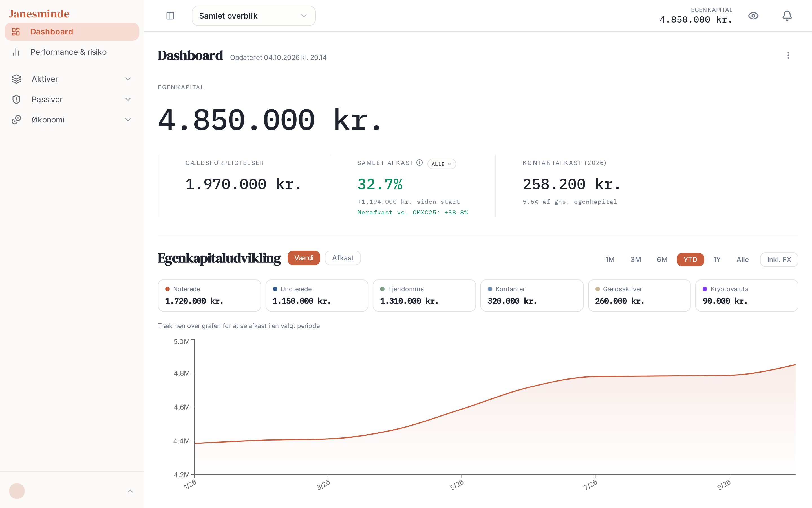The width and height of the screenshot is (812, 508).
Task: Select the 6M time range
Action: coord(662,259)
